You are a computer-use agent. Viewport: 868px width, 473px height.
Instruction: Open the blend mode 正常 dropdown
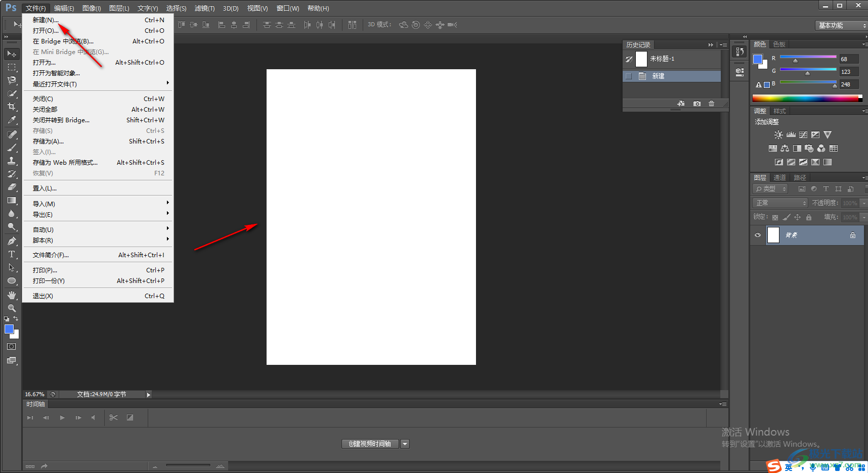click(780, 203)
